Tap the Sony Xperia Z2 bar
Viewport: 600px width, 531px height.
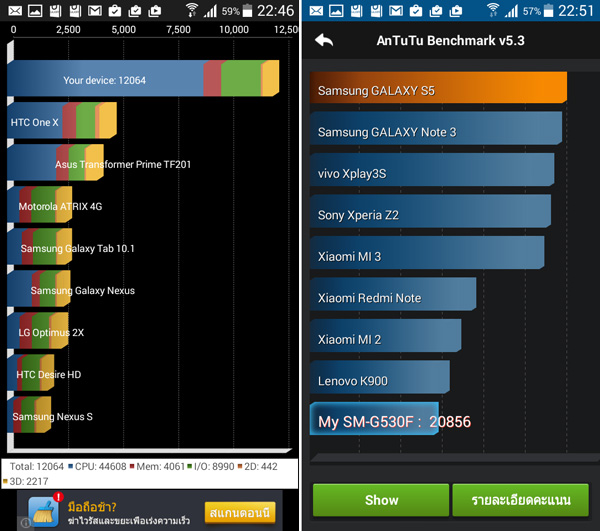click(430, 212)
